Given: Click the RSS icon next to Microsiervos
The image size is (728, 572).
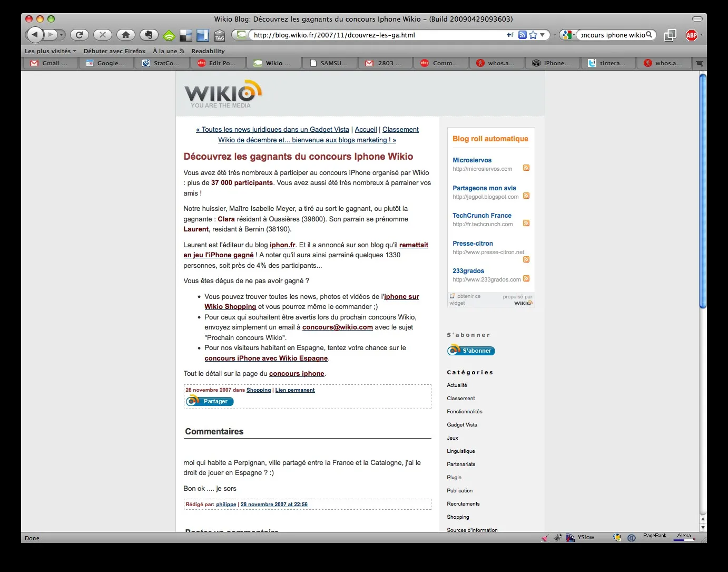Looking at the screenshot, I should point(526,168).
